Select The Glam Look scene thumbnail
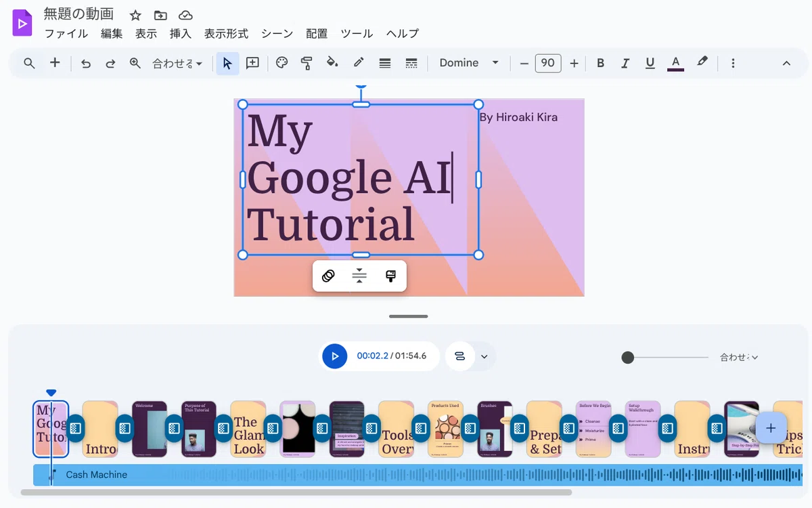Screen dimensions: 812x508 (x=248, y=429)
